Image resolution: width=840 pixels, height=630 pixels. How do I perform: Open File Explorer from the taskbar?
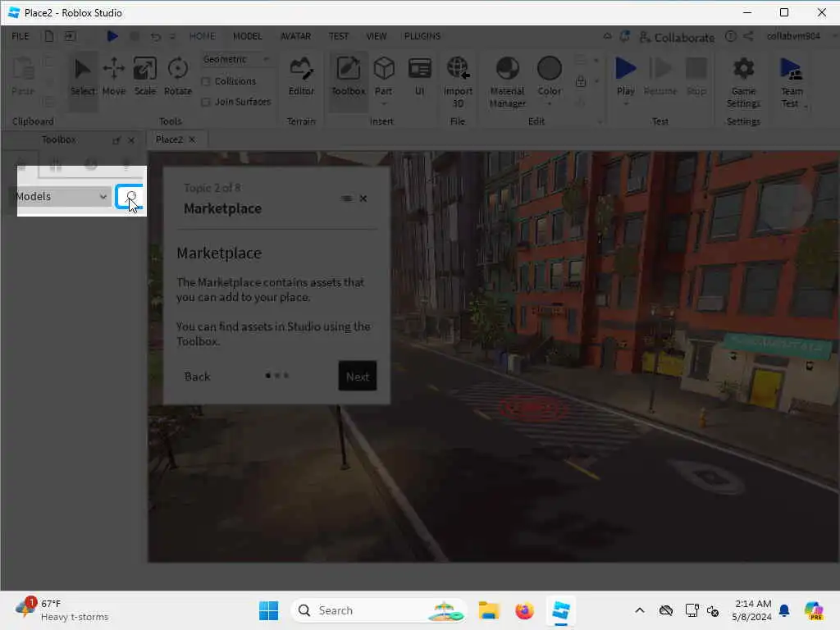pyautogui.click(x=489, y=610)
